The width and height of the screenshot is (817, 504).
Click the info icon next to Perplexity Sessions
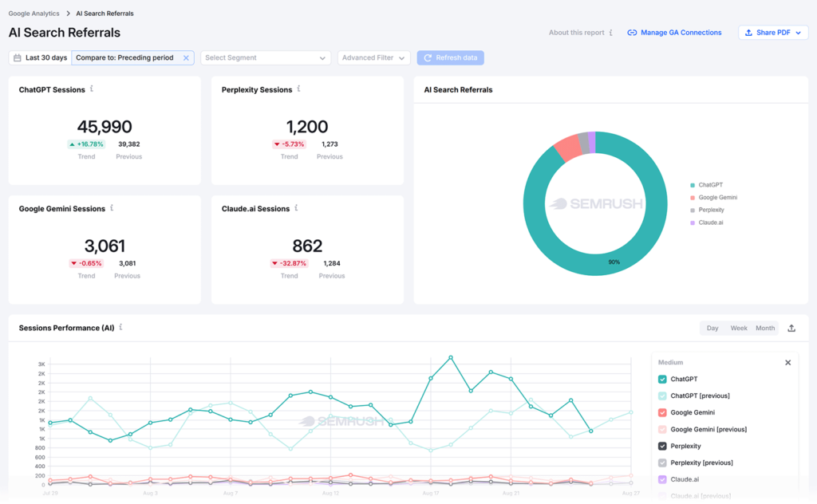point(298,89)
